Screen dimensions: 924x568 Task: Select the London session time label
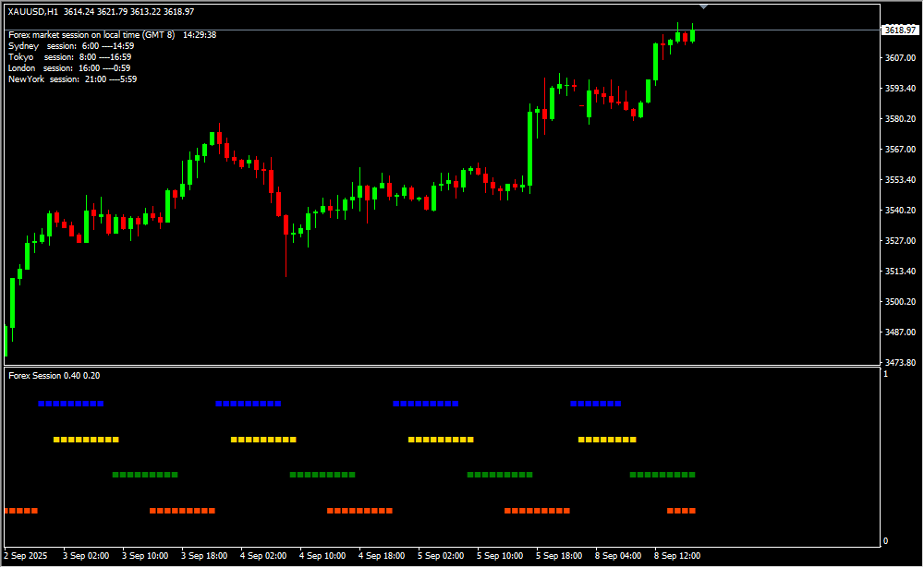point(68,68)
